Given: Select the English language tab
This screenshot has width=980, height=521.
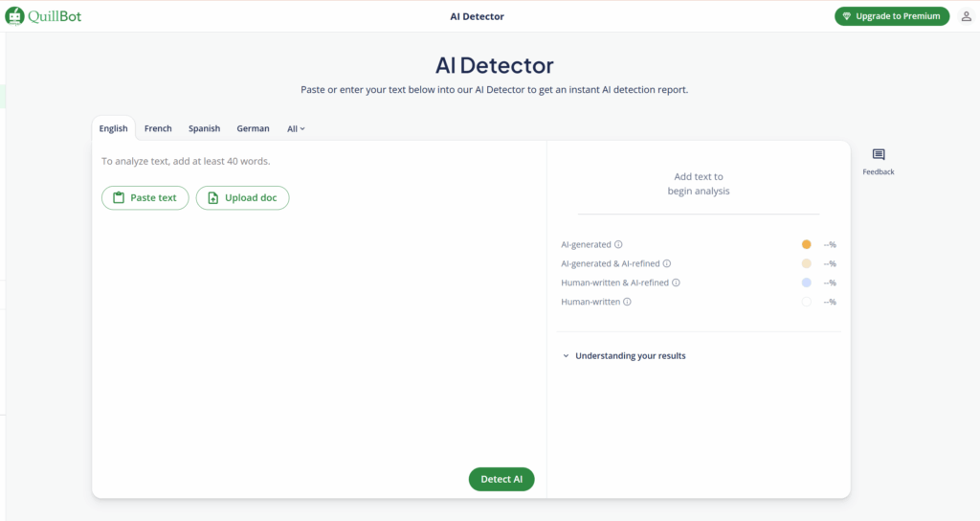Looking at the screenshot, I should [x=113, y=128].
